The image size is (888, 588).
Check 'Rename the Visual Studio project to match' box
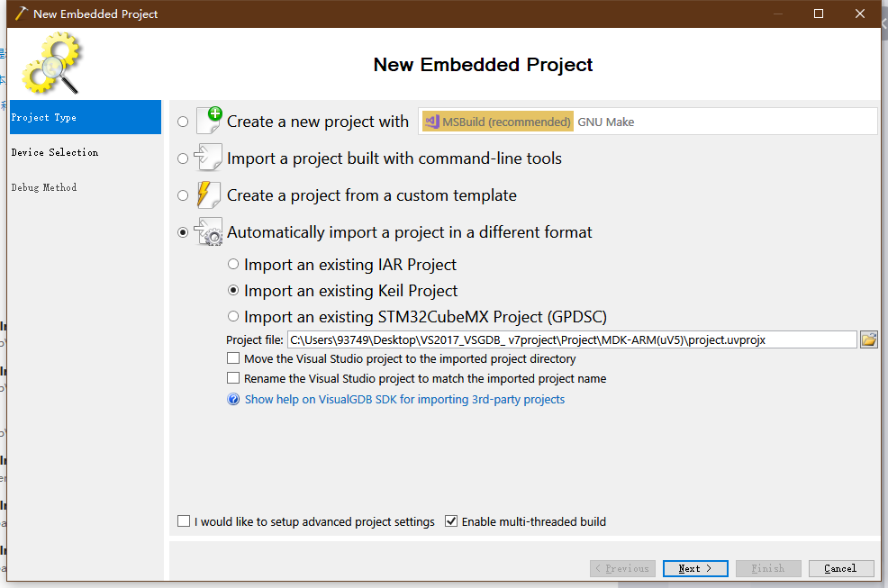(x=232, y=378)
